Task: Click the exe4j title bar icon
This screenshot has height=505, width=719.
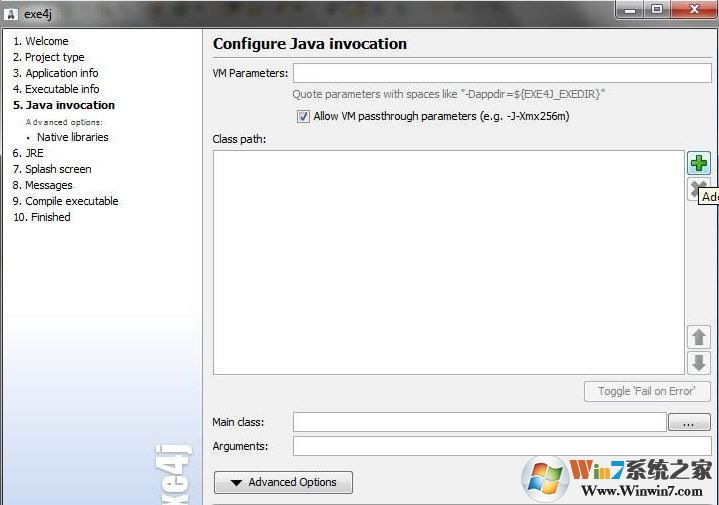Action: coord(11,14)
